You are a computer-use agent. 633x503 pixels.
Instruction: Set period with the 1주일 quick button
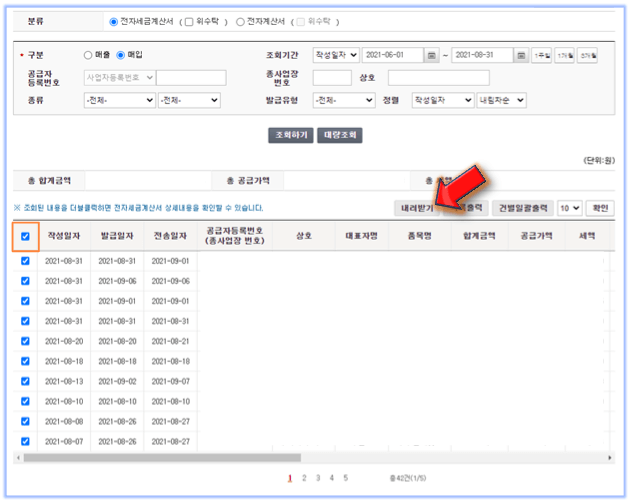542,55
